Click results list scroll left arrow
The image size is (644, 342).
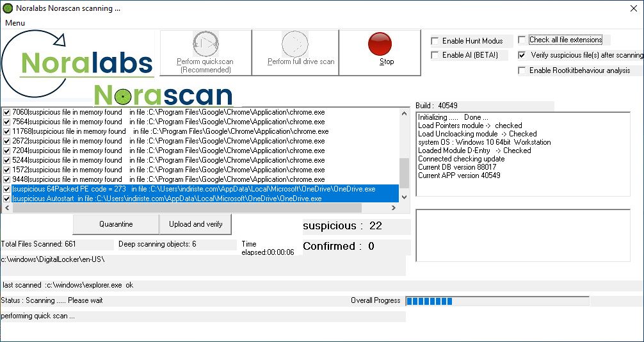click(x=7, y=208)
